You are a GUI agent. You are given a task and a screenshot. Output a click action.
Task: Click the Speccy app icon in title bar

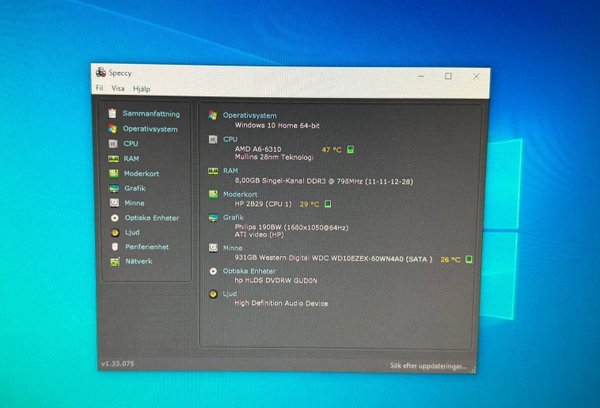pyautogui.click(x=101, y=72)
